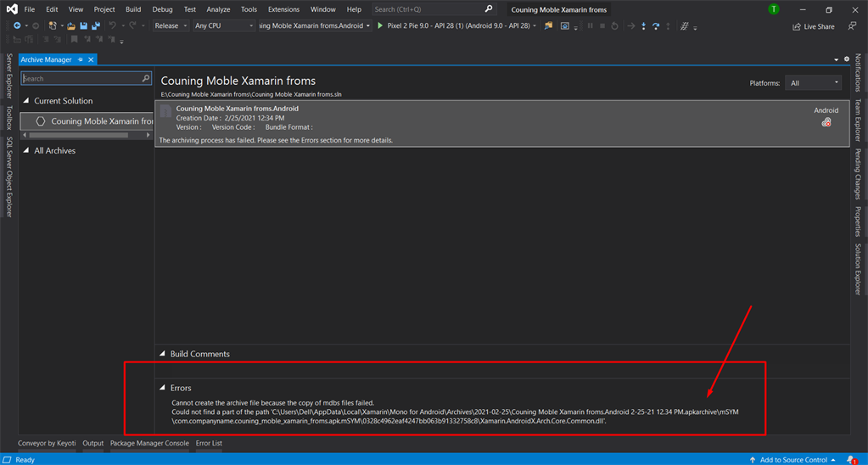Image resolution: width=868 pixels, height=465 pixels.
Task: Close the Archive Manager tab
Action: pos(91,59)
